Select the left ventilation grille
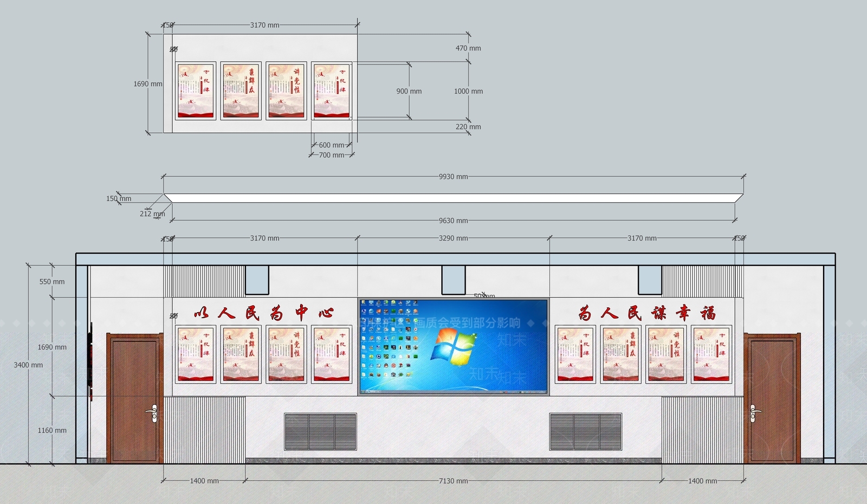This screenshot has height=504, width=867. click(x=320, y=431)
